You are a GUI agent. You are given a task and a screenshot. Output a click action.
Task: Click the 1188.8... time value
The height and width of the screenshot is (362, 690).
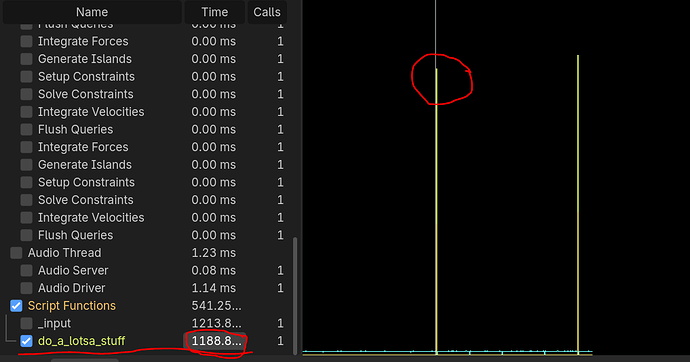pyautogui.click(x=216, y=341)
